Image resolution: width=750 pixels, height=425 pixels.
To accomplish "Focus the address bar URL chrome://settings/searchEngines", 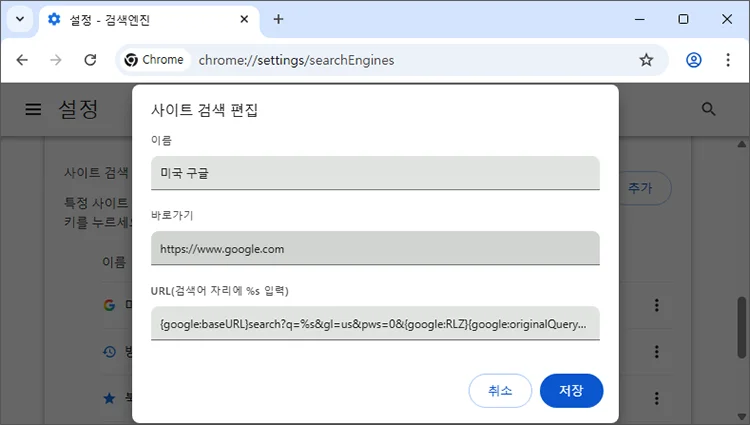I will [x=296, y=60].
